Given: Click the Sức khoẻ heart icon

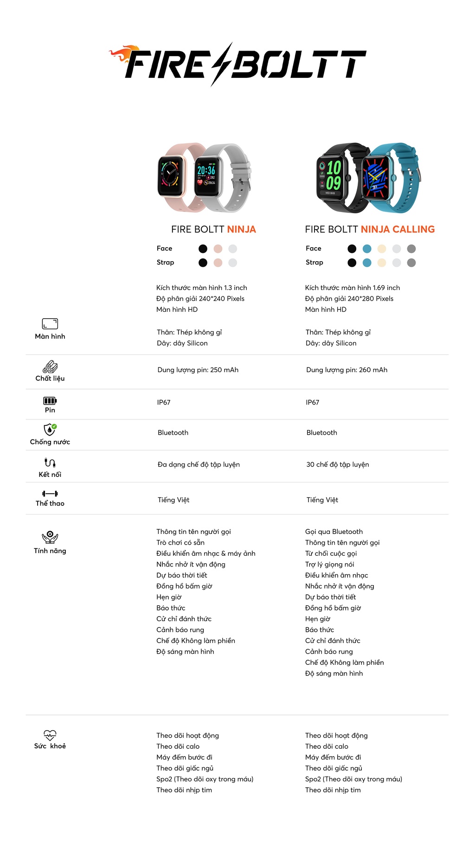Looking at the screenshot, I should [50, 735].
